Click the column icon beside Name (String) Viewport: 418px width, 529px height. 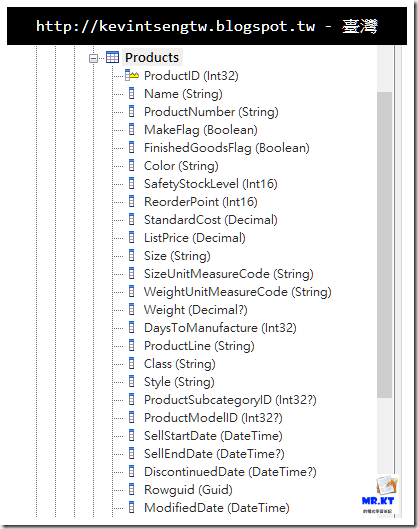pyautogui.click(x=132, y=93)
